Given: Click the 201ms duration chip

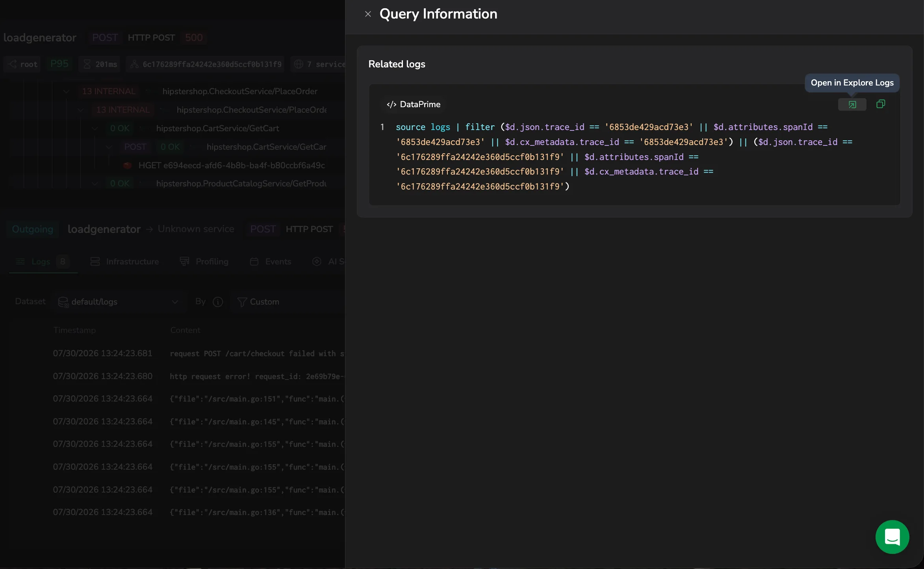Looking at the screenshot, I should 99,64.
